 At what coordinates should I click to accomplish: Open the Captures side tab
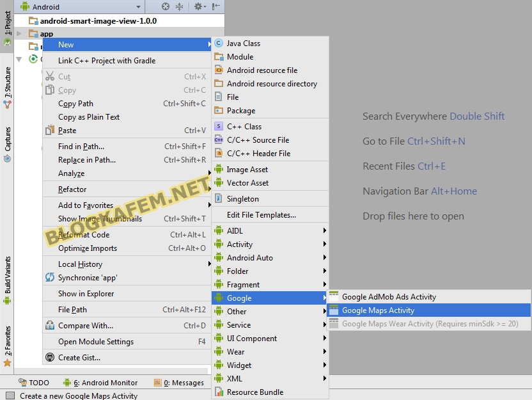pos(7,144)
